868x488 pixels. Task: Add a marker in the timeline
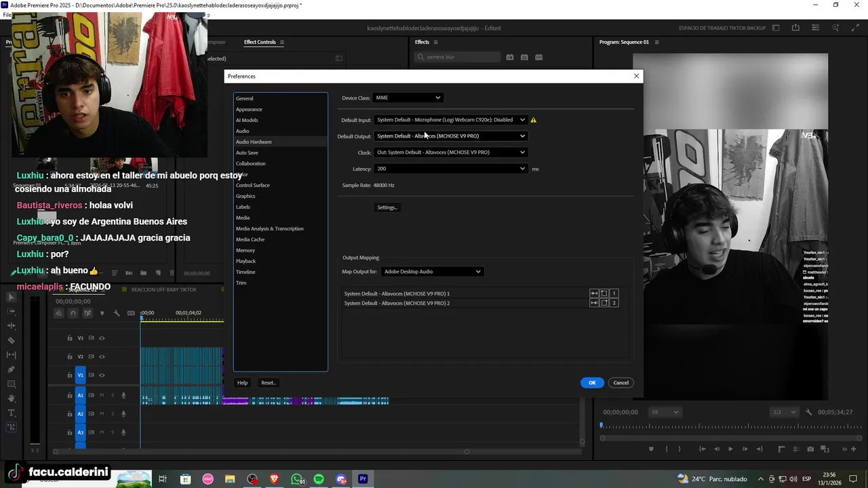[102, 313]
